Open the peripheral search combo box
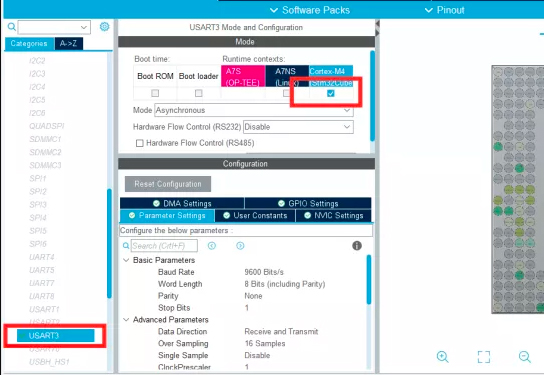The width and height of the screenshot is (544, 375). click(54, 27)
